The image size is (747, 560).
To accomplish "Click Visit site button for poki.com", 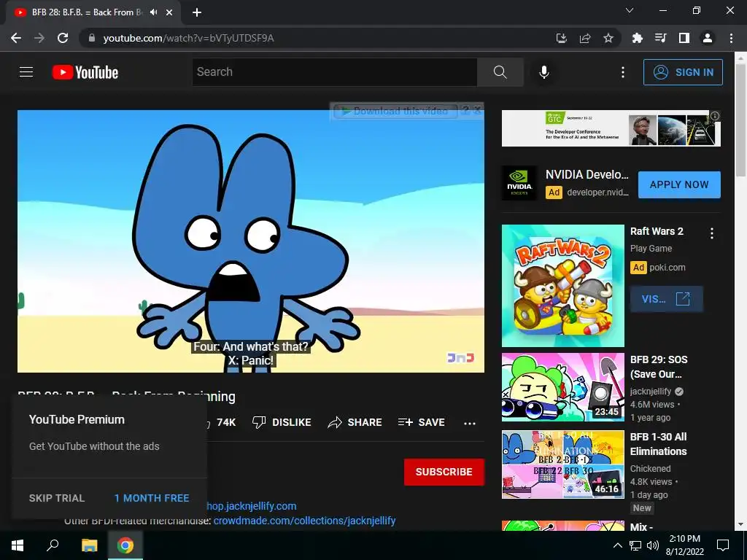I will 666,299.
